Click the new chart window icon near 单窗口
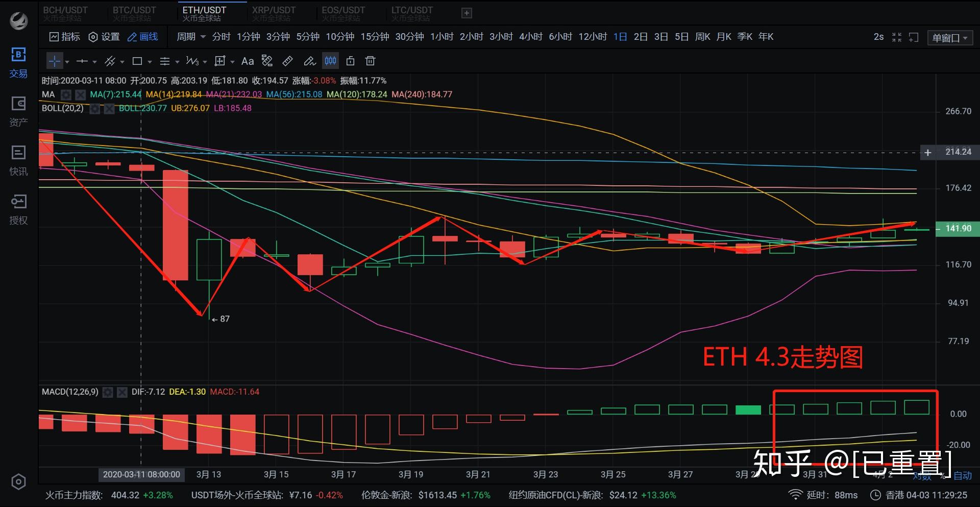The height and width of the screenshot is (507, 980). [x=913, y=37]
